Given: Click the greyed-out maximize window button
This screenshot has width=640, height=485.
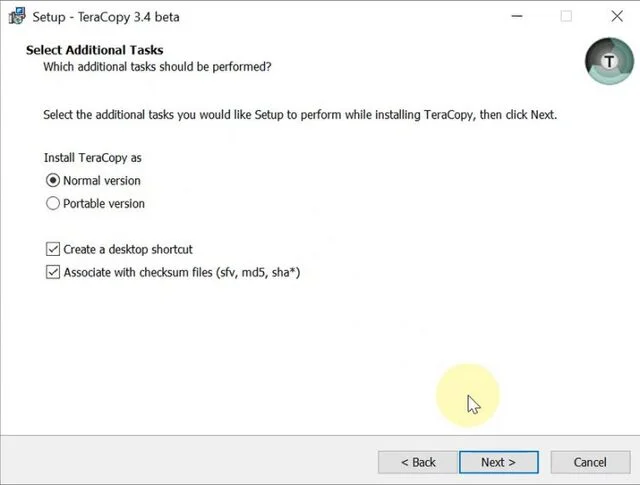Looking at the screenshot, I should [566, 17].
